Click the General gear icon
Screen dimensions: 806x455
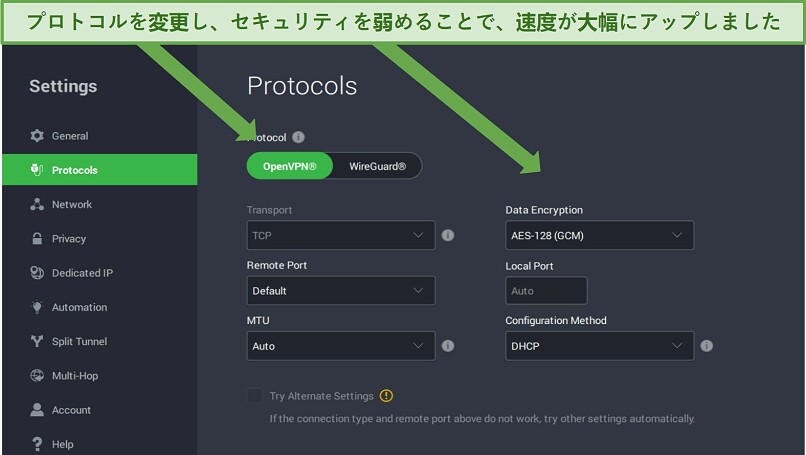37,136
